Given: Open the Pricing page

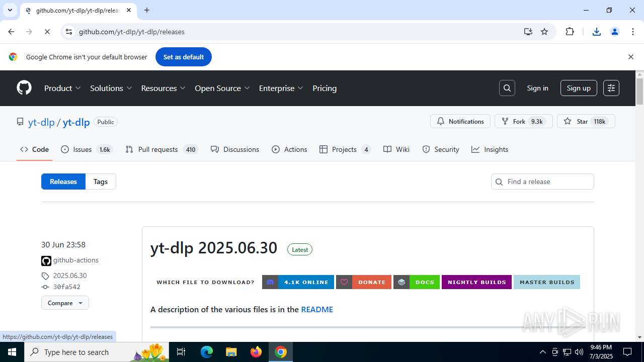Looking at the screenshot, I should point(325,88).
